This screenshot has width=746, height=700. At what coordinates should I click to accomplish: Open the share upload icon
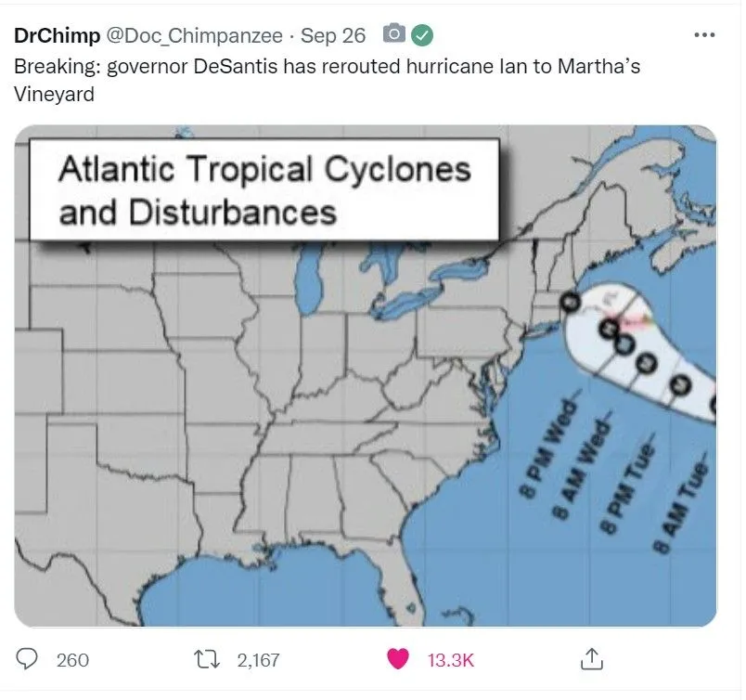(590, 659)
